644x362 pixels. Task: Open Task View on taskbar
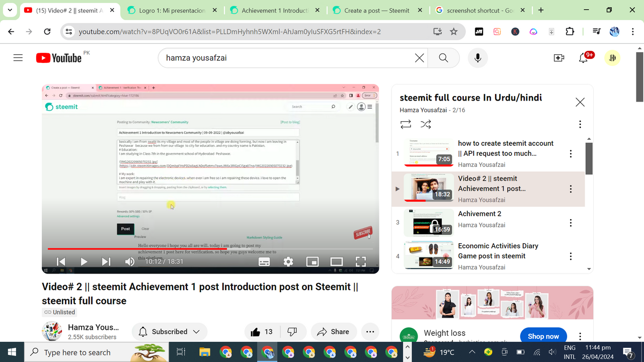click(181, 352)
